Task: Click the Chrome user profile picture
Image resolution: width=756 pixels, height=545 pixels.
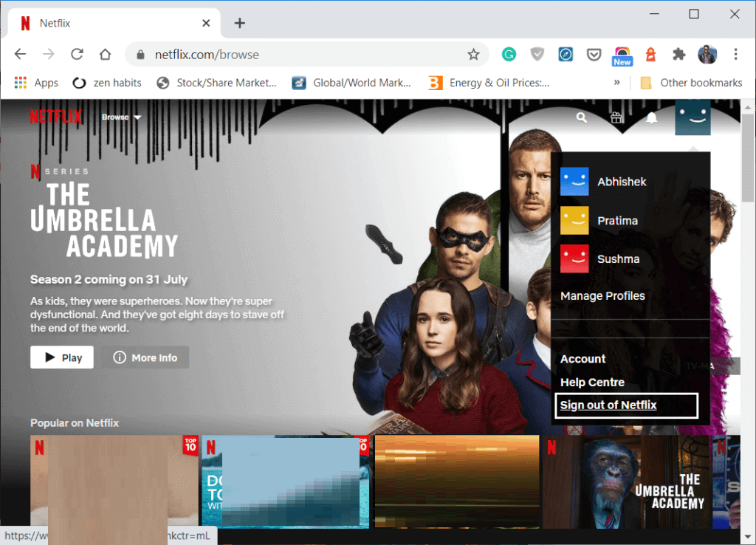Action: point(707,54)
